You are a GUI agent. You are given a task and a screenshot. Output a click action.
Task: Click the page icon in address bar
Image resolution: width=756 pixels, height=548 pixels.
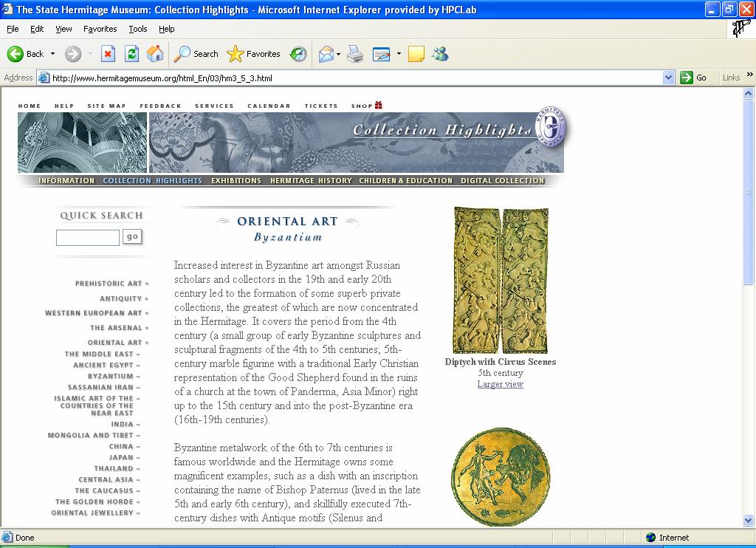[x=44, y=78]
